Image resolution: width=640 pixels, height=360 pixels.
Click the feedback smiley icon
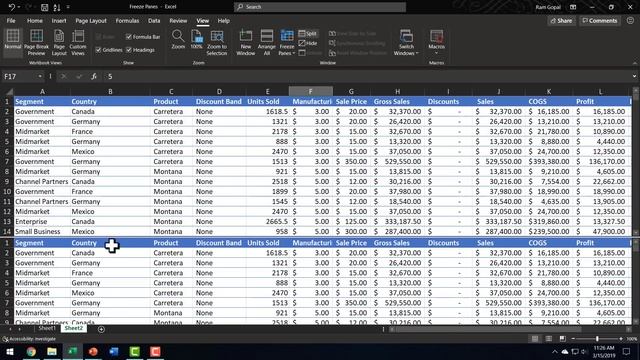(630, 20)
